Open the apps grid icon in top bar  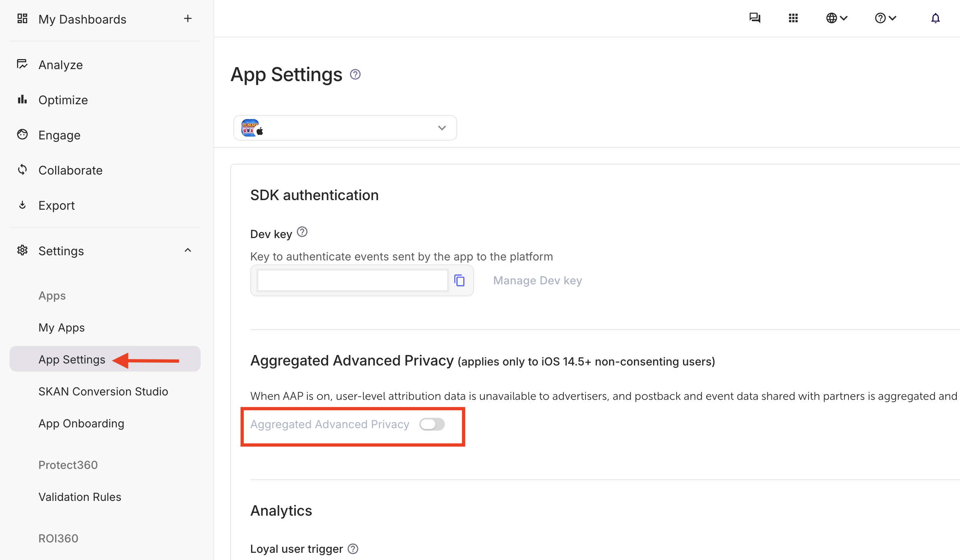coord(793,18)
